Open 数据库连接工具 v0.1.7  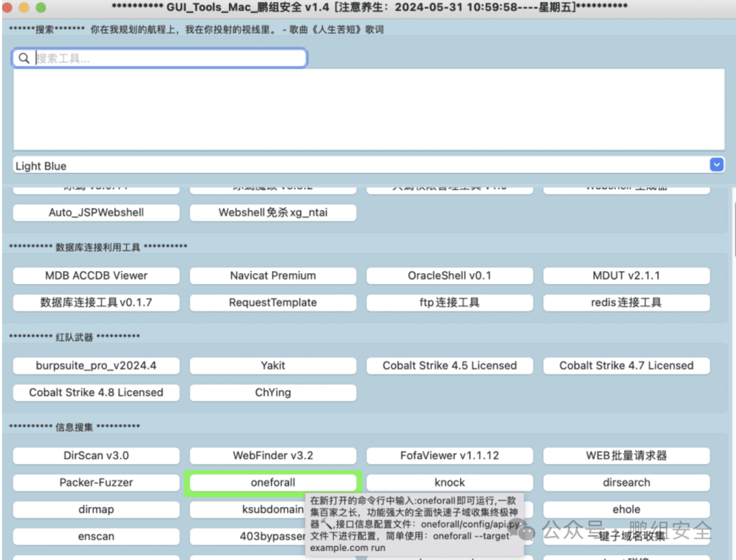(96, 302)
